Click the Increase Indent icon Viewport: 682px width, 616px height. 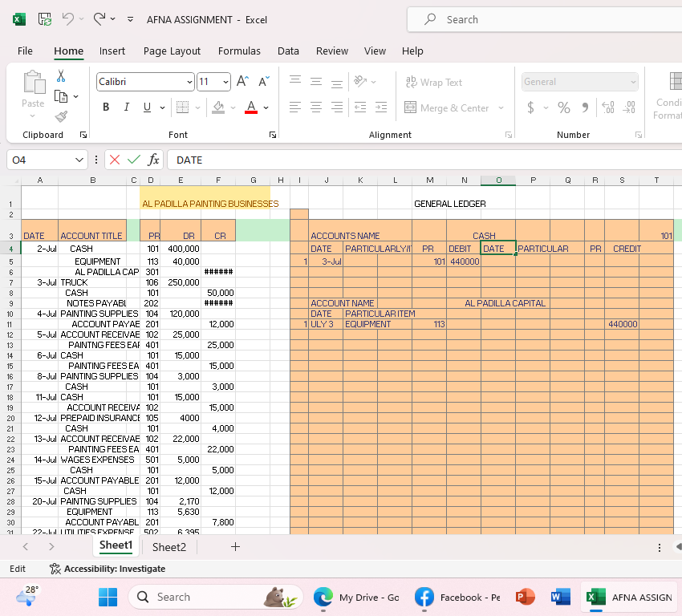point(381,107)
